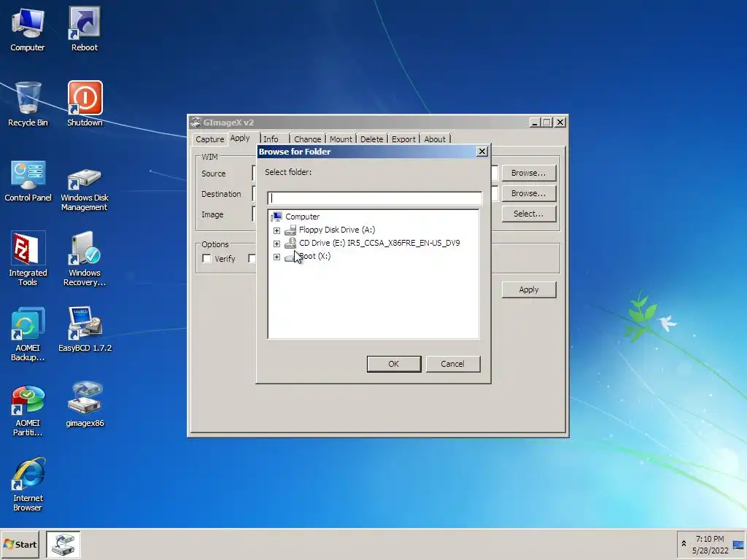
Task: Select the 'Computer' tree root label
Action: pos(303,217)
